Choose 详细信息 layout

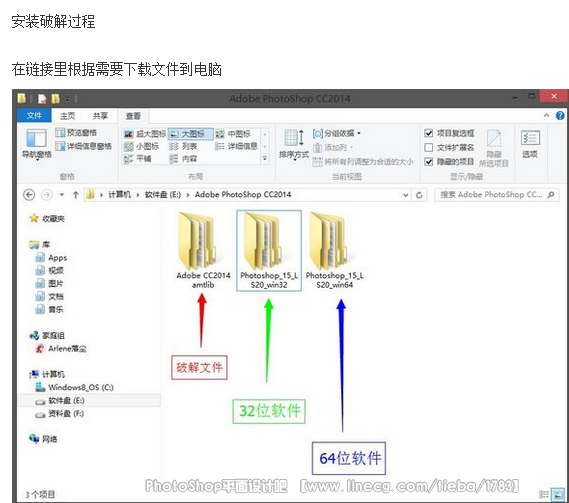click(237, 146)
